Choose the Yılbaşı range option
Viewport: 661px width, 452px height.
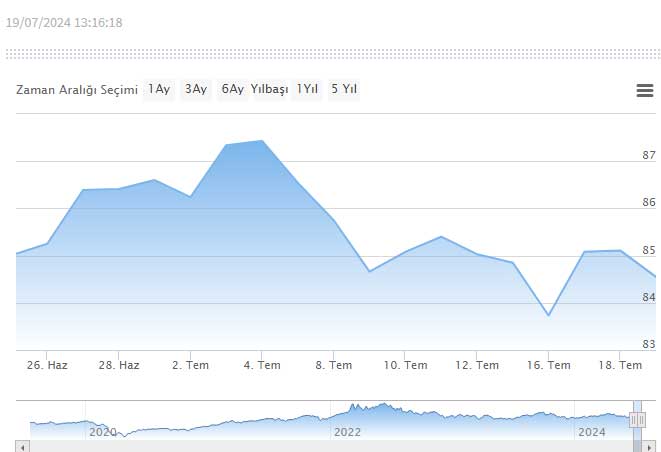270,90
